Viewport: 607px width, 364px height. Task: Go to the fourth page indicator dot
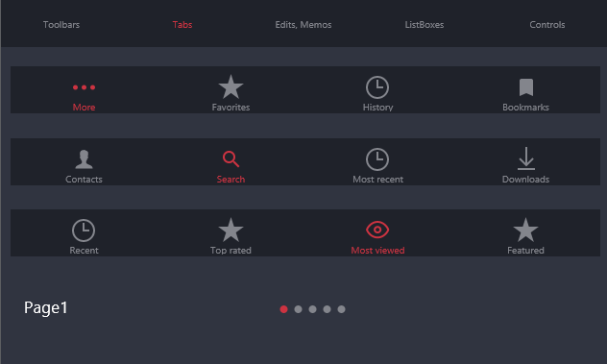(x=327, y=309)
